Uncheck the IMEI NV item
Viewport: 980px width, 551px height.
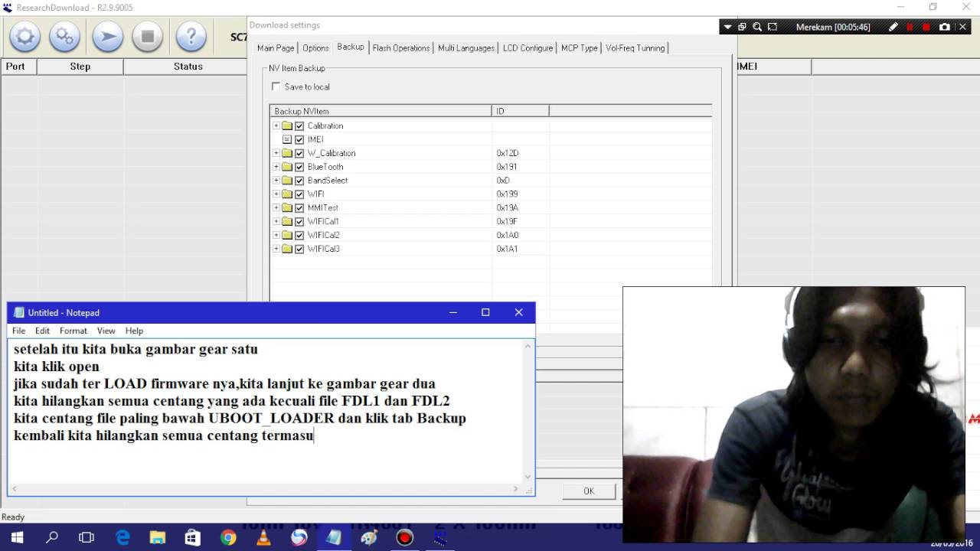pos(299,139)
